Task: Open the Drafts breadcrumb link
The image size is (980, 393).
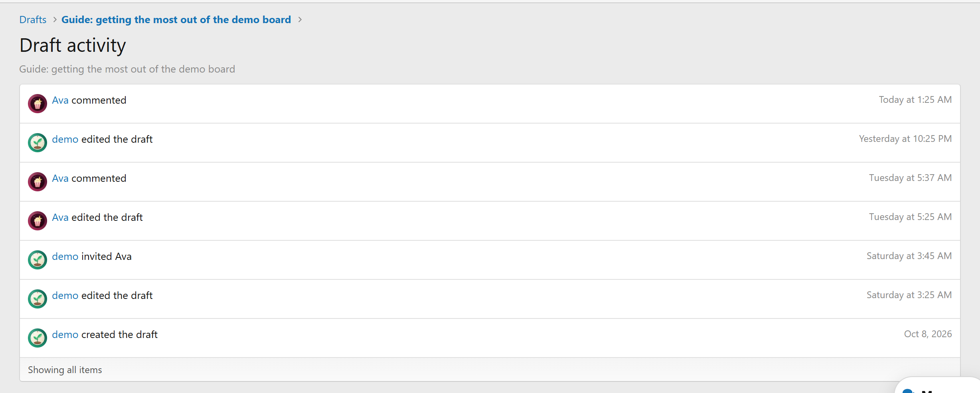Action: [33, 20]
